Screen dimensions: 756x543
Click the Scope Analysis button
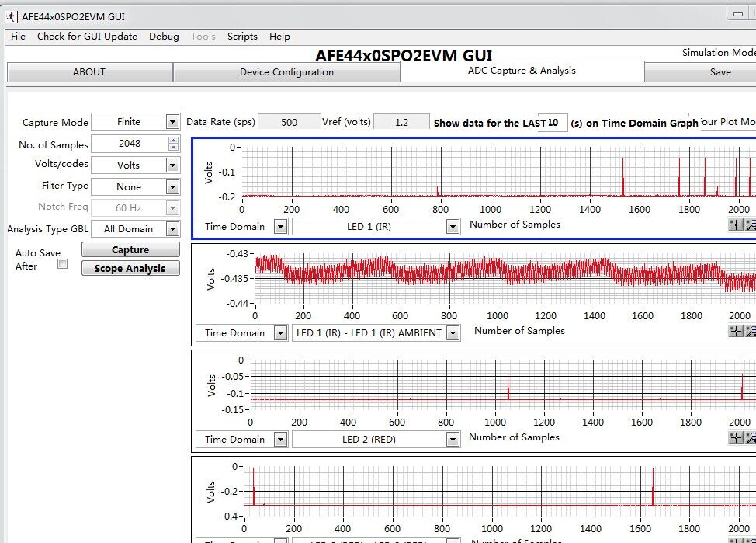click(x=130, y=269)
